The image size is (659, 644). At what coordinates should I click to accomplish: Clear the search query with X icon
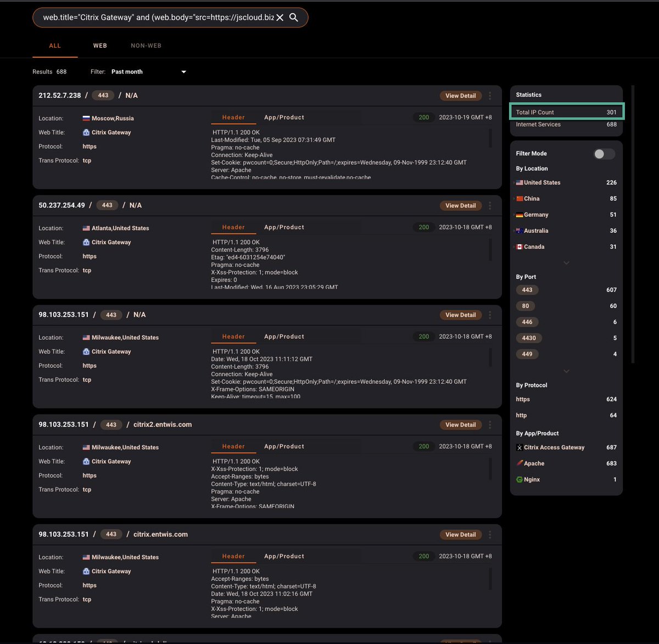tap(280, 18)
